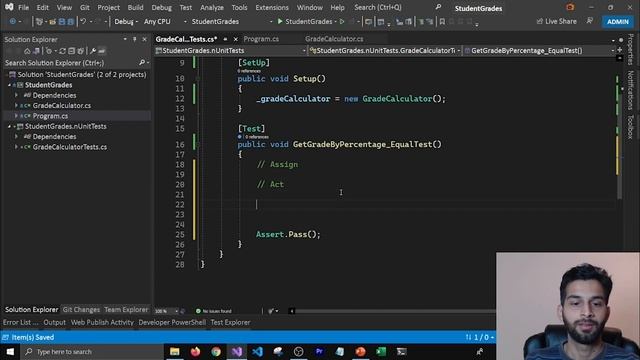
Task: Click the Live Share button
Action: click(556, 21)
